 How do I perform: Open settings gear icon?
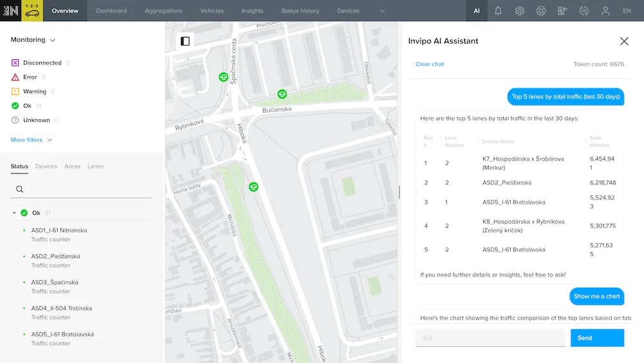pyautogui.click(x=520, y=11)
